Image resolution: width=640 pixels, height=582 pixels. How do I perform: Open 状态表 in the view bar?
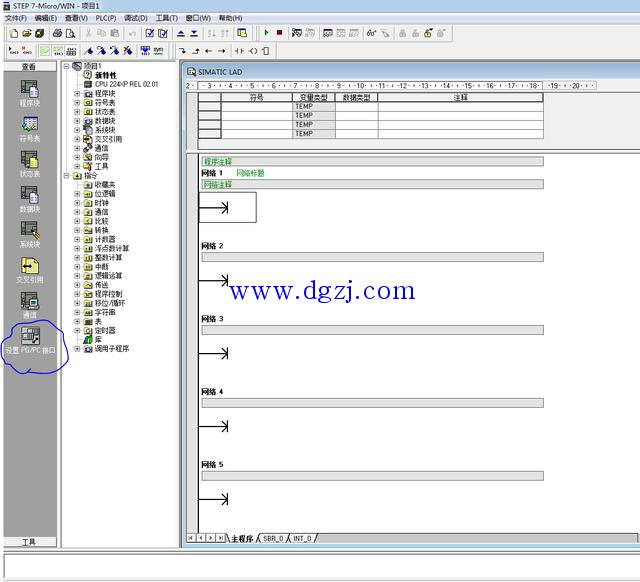click(30, 164)
